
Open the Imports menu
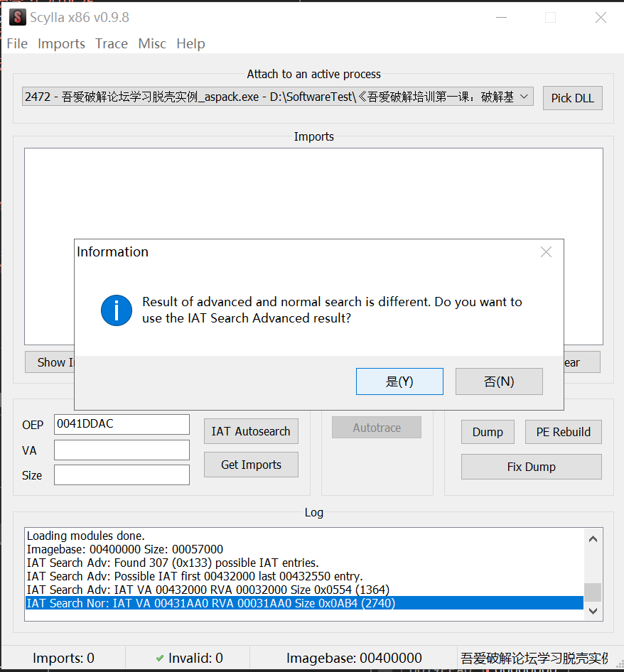pyautogui.click(x=61, y=43)
